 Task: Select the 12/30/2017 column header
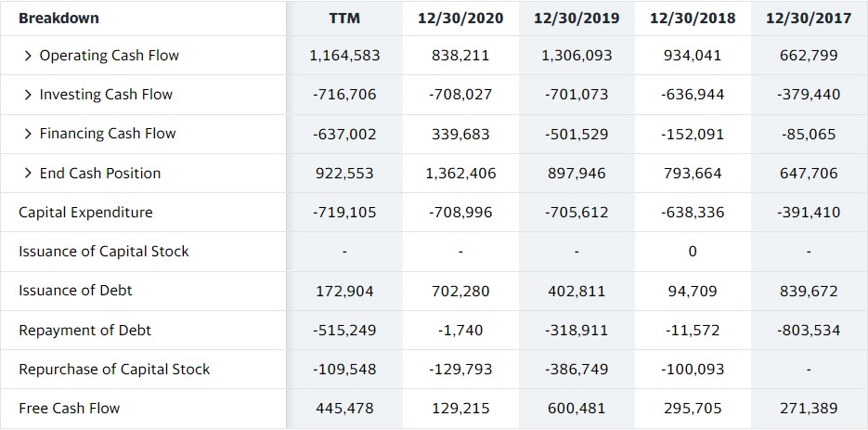click(x=809, y=19)
